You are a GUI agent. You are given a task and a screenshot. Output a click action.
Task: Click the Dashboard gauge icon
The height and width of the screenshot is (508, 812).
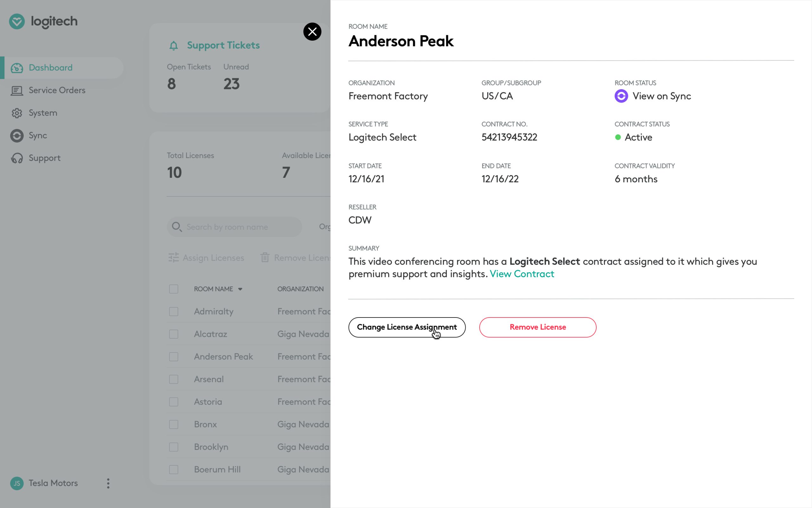(17, 68)
